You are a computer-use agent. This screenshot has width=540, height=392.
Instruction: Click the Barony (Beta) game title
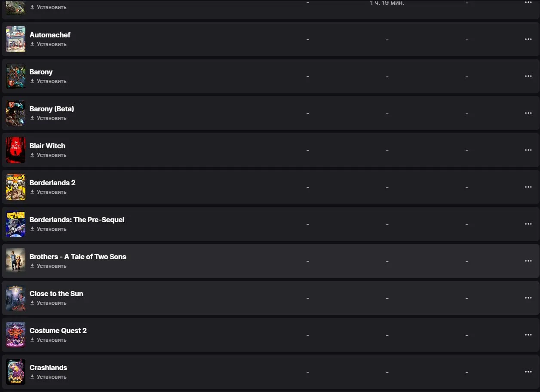coord(52,109)
